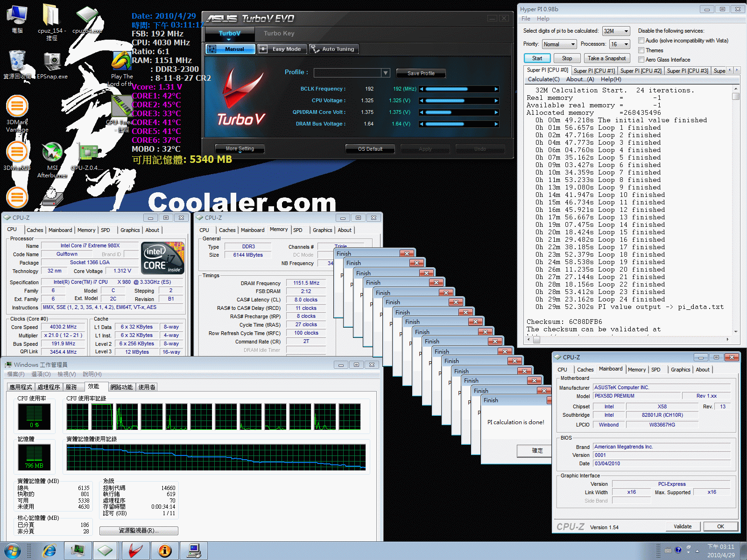Click the Easy Mode icon in TurboV
Screen dimensions: 747x560
coord(263,49)
